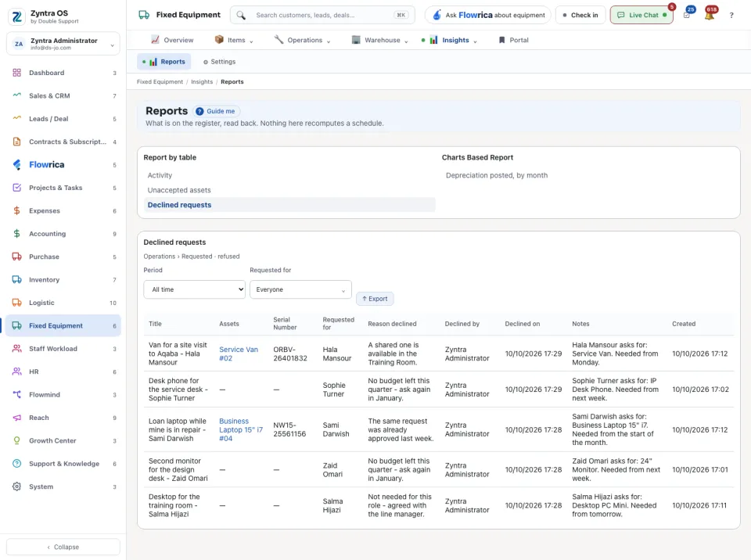Screen dimensions: 751x560
Task: Open the Expenses dollar icon
Action: click(x=16, y=210)
